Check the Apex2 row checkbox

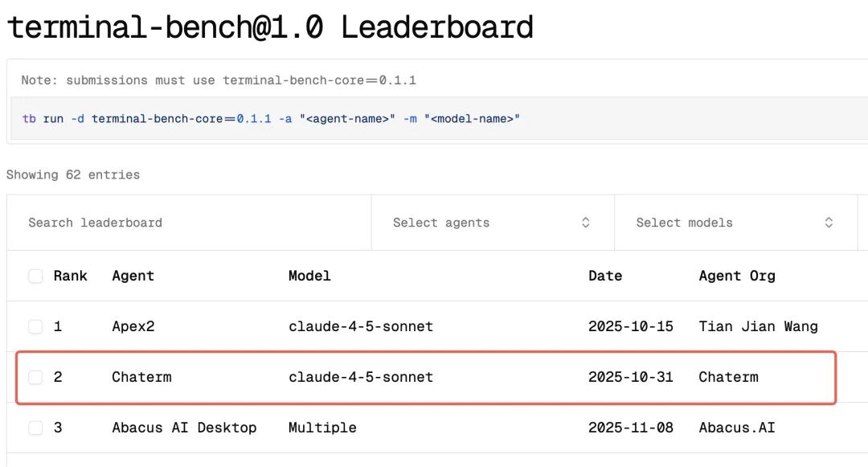pos(35,326)
